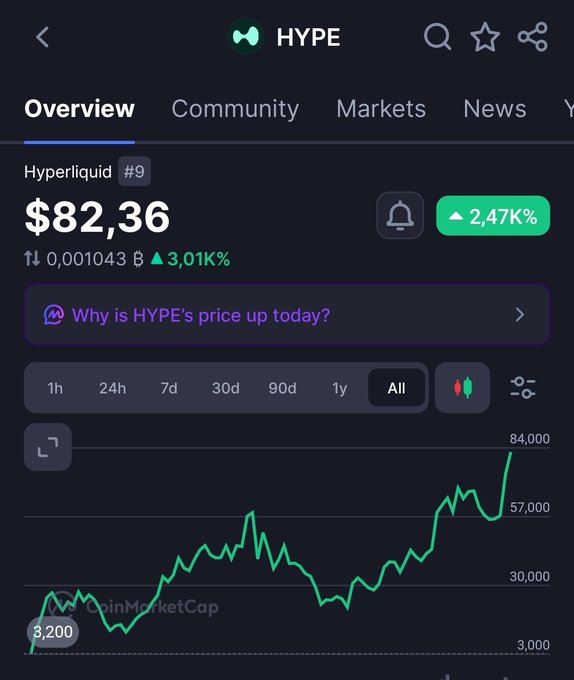
Task: Tap the 3,200 chart starting price label
Action: 53,631
